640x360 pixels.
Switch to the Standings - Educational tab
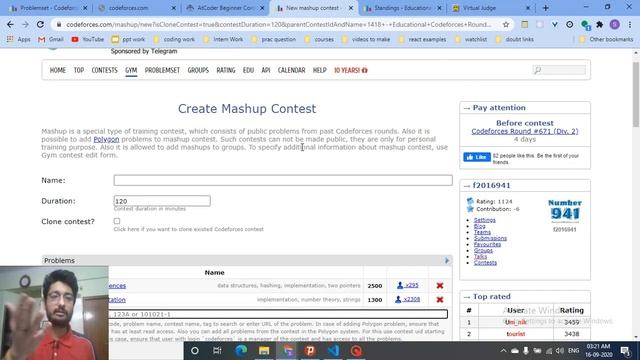click(402, 8)
